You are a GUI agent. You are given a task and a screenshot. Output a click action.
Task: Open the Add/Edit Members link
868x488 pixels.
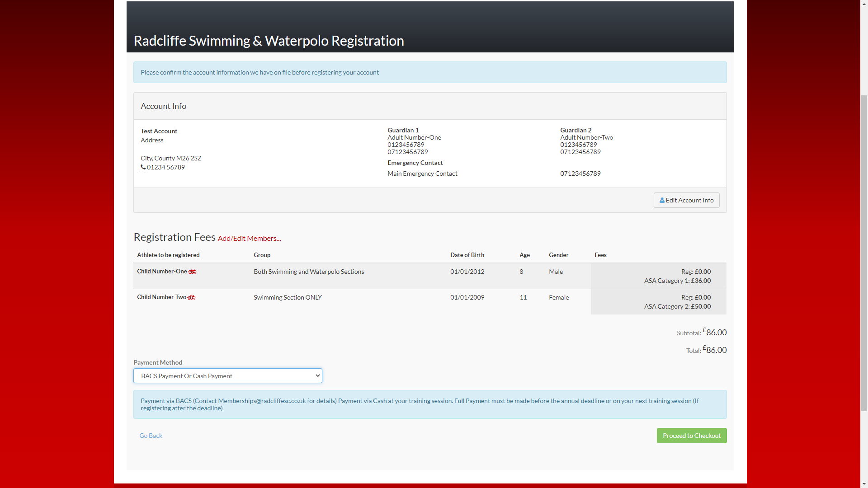(x=249, y=238)
